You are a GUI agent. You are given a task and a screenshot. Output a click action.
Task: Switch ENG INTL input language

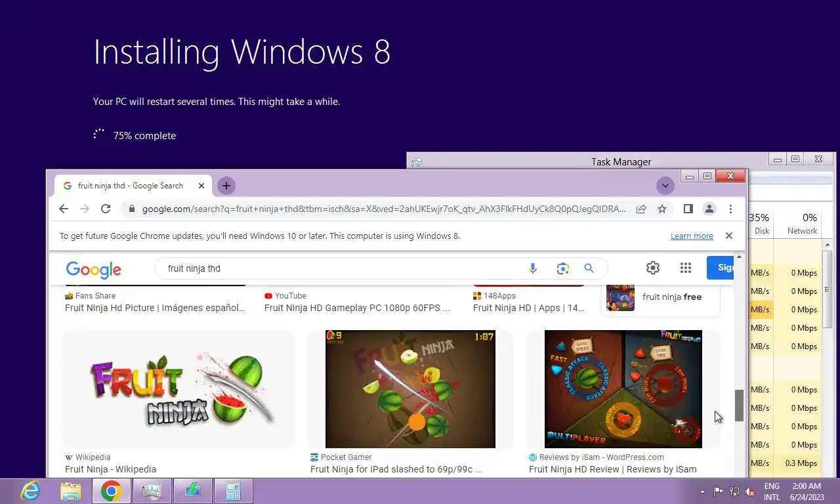pyautogui.click(x=772, y=492)
